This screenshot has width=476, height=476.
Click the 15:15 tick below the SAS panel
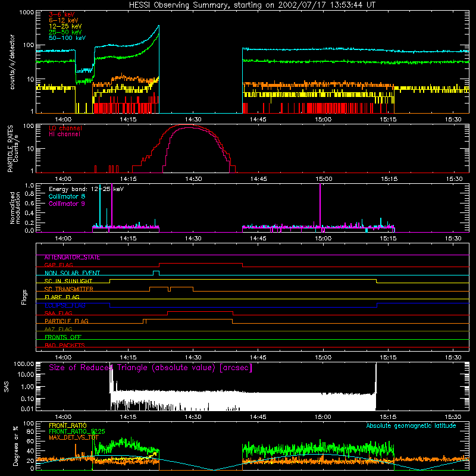click(388, 417)
